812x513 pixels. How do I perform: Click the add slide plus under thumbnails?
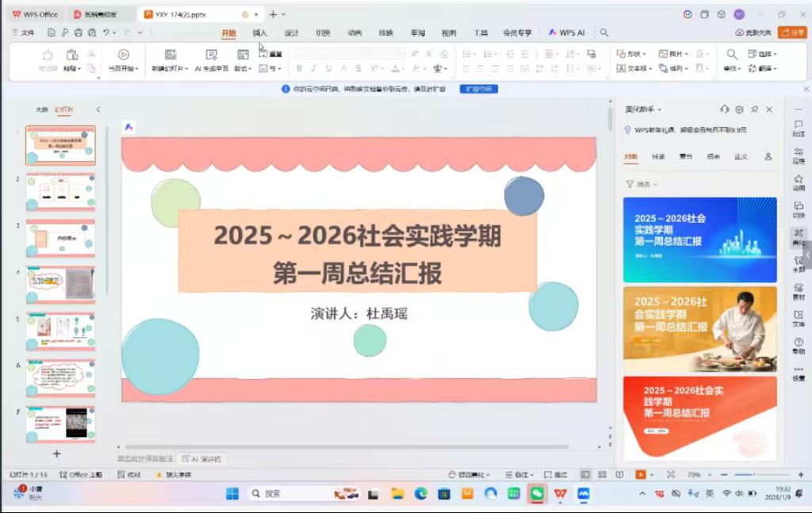point(56,454)
